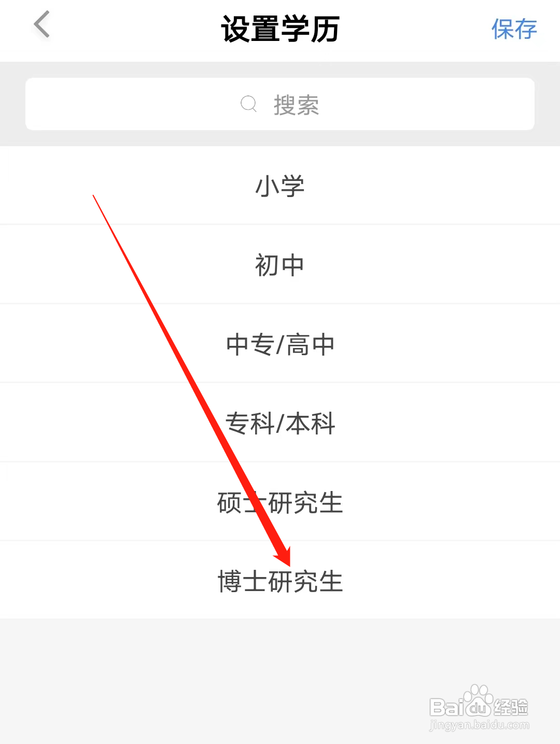Pick 中专/高中 from the list
Viewport: 560px width, 744px height.
pyautogui.click(x=280, y=344)
